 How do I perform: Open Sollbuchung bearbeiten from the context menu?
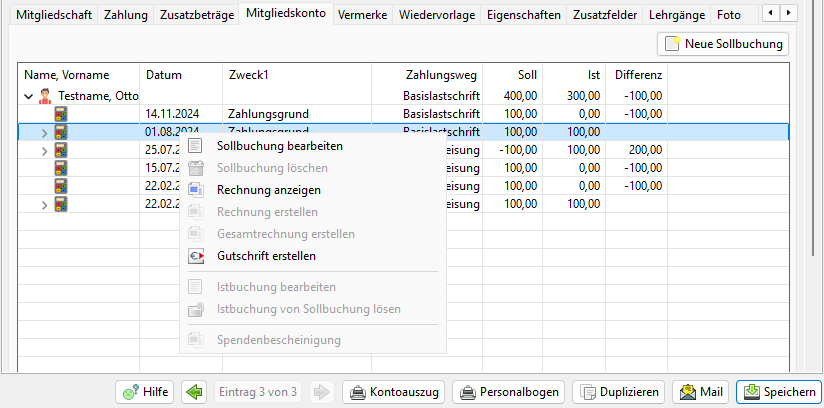pyautogui.click(x=278, y=146)
